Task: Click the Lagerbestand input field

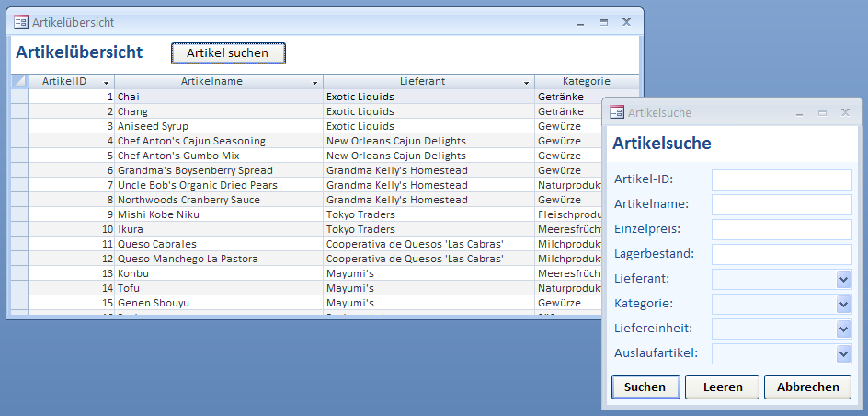Action: (781, 254)
